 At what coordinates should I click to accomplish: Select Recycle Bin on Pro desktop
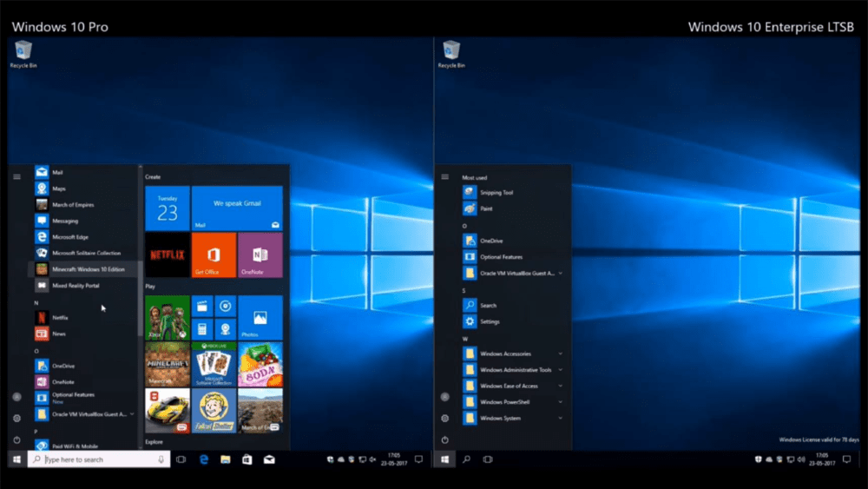click(23, 54)
